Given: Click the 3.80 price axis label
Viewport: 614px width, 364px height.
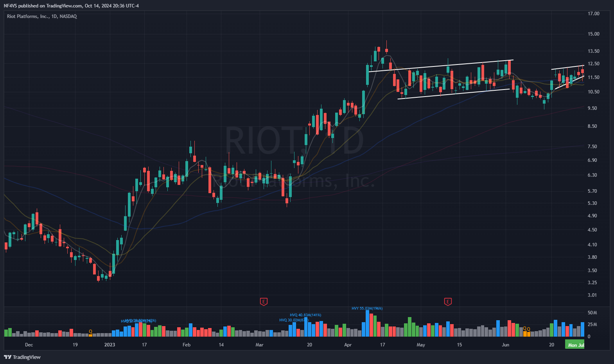Looking at the screenshot, I should point(592,257).
